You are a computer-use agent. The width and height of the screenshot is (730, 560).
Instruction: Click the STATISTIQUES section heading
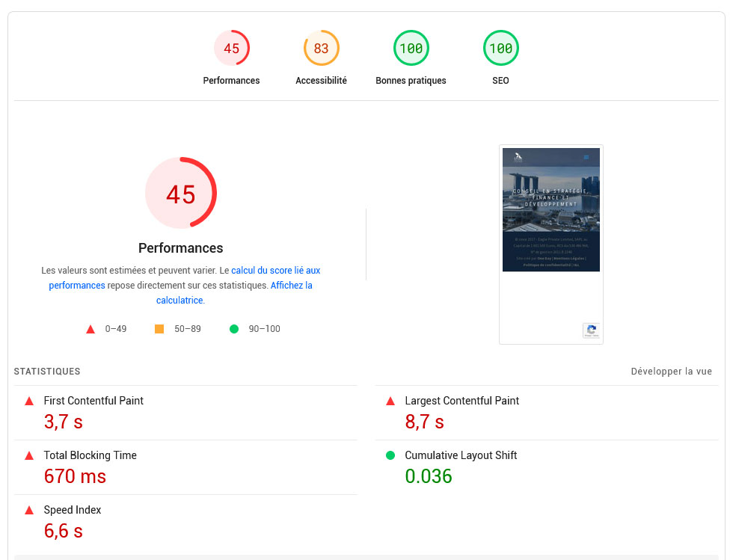pyautogui.click(x=47, y=372)
